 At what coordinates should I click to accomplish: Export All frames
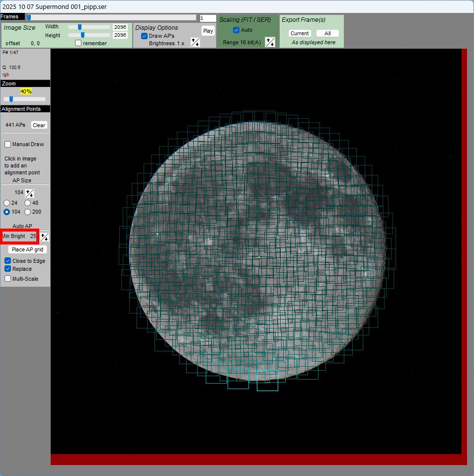coord(327,33)
